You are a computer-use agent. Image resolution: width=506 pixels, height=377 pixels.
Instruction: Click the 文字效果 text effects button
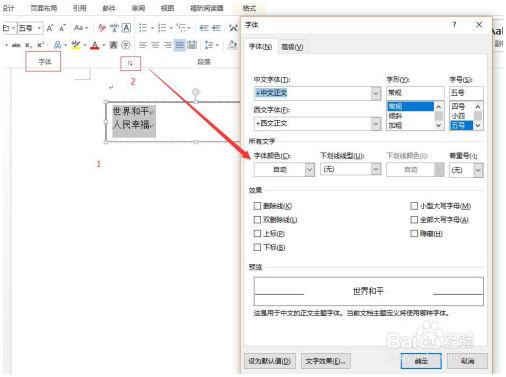tap(326, 361)
